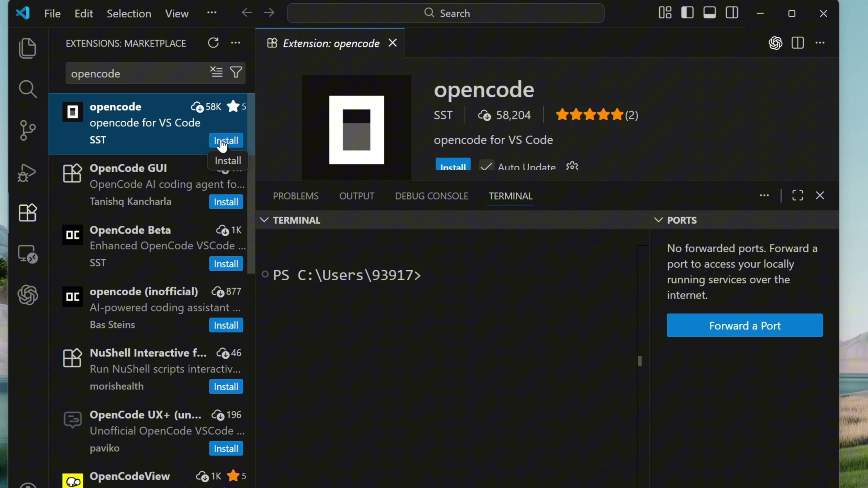Image resolution: width=868 pixels, height=488 pixels.
Task: Open the extension manage gear dropdown
Action: click(572, 166)
